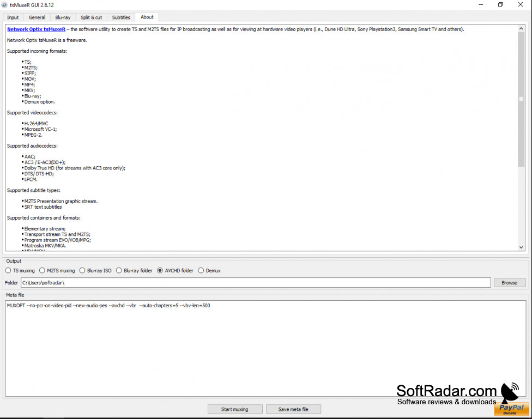Viewport: 532px width, 419px height.
Task: Click the 'M2TS Presentation graphic stream.' entry
Action: 61,201
